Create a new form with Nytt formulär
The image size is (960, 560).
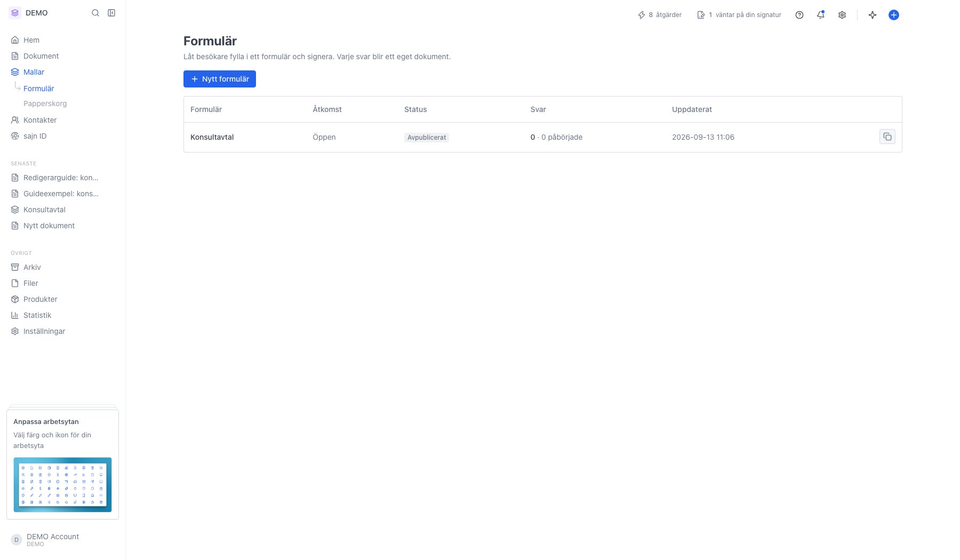point(220,79)
